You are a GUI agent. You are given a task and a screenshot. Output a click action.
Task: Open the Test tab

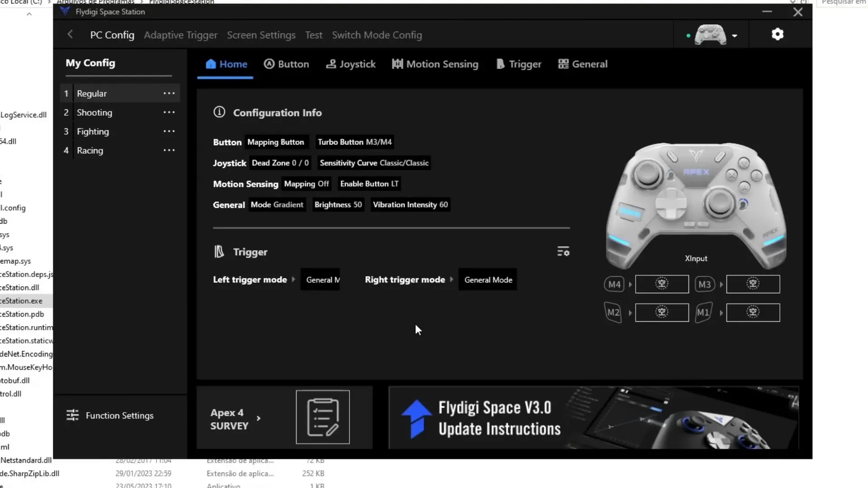(x=314, y=35)
